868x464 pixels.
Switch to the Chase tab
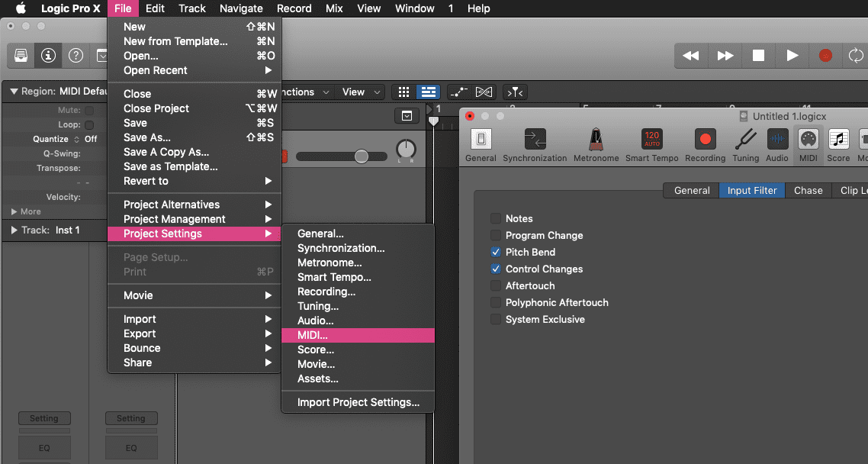point(809,191)
